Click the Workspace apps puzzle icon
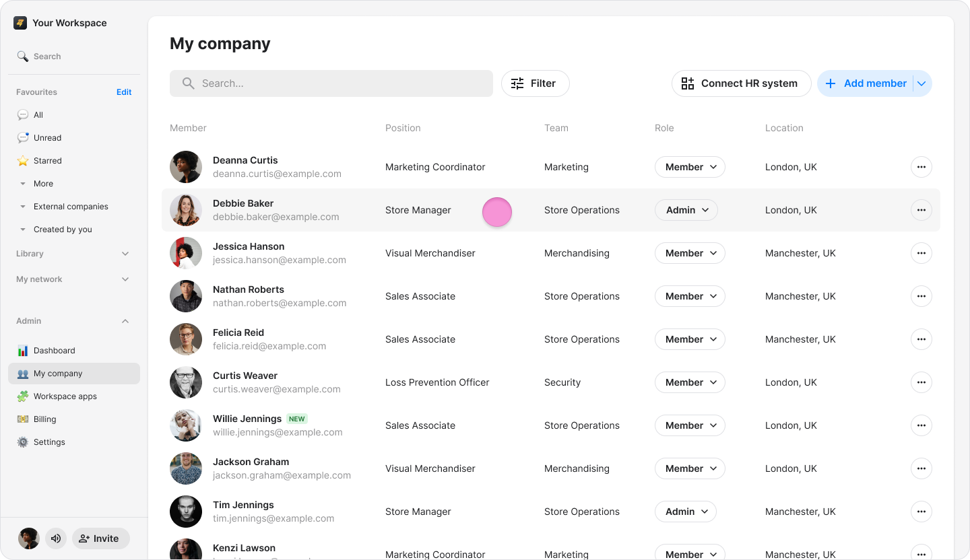 23,396
